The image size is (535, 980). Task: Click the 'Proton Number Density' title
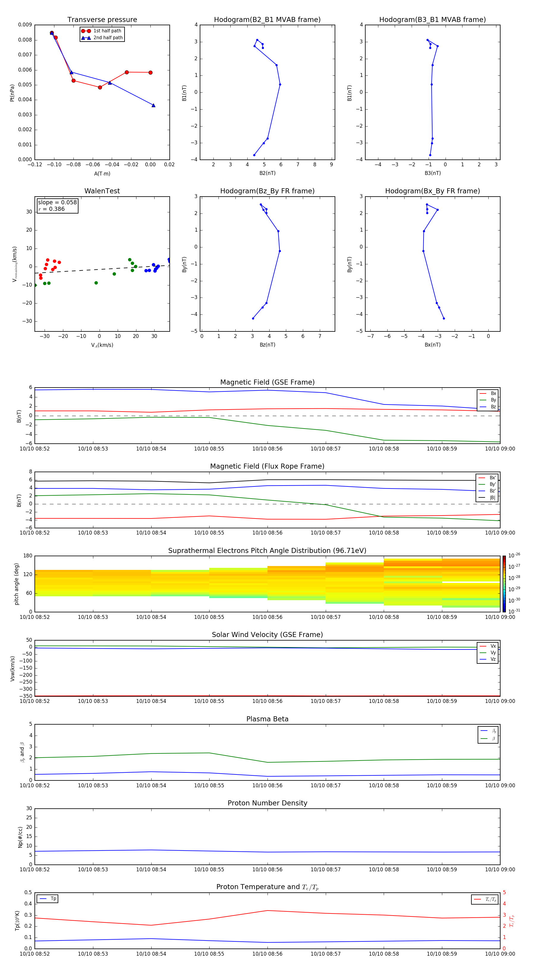267,803
